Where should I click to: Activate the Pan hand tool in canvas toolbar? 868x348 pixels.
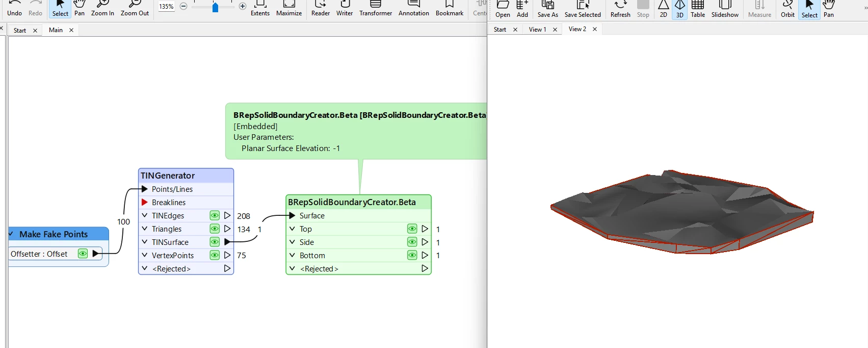click(x=80, y=9)
